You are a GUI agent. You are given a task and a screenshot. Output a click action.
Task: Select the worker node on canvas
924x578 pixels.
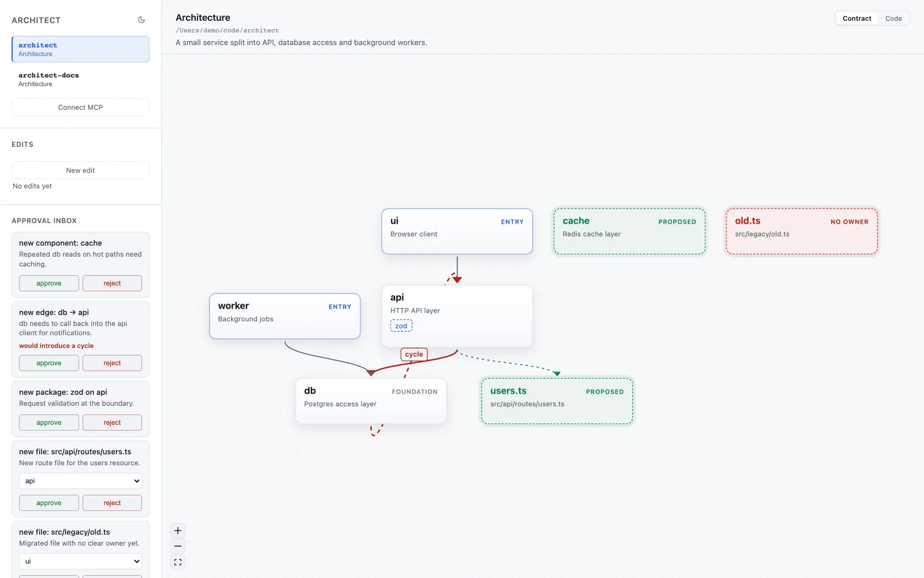pos(285,316)
